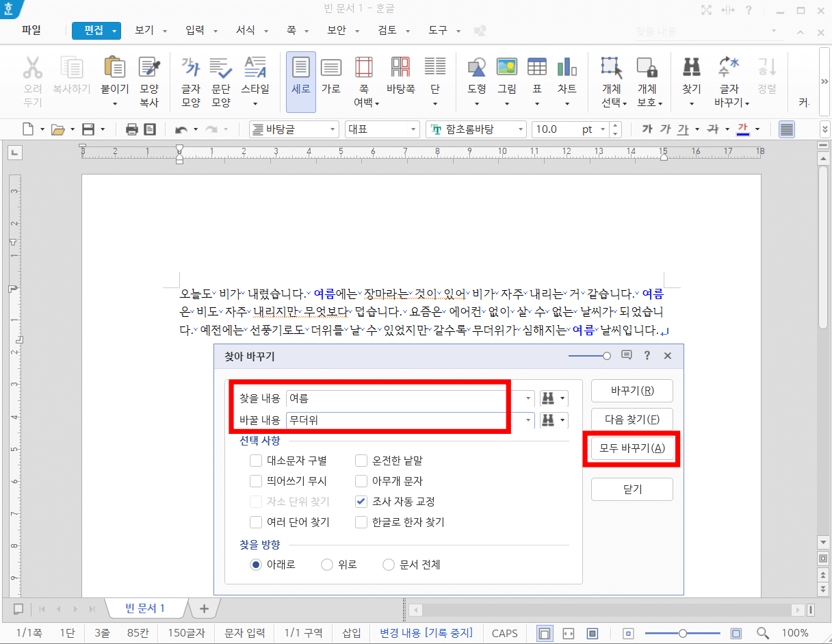This screenshot has height=644, width=832.
Task: Switch to the 보기 menu tab
Action: pyautogui.click(x=146, y=30)
